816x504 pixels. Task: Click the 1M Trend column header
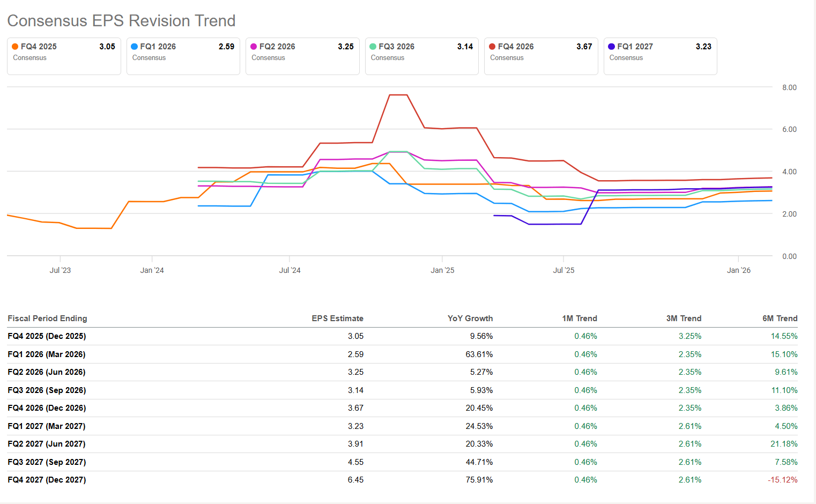[x=579, y=318]
